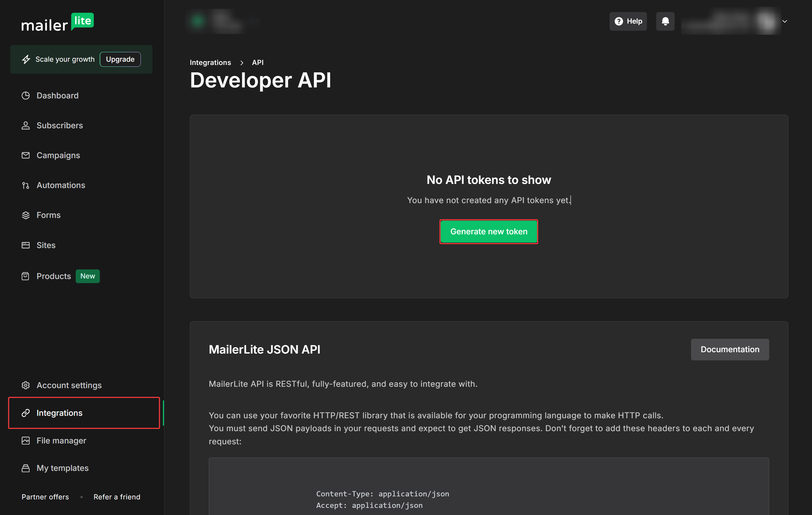The image size is (812, 515).
Task: Open File manager
Action: click(61, 440)
